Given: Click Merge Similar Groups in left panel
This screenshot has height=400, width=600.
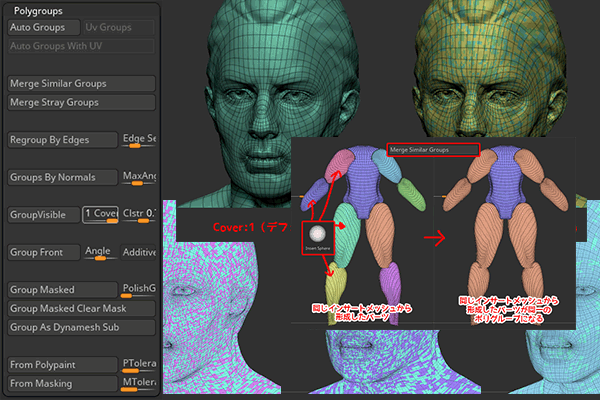Looking at the screenshot, I should [x=80, y=84].
